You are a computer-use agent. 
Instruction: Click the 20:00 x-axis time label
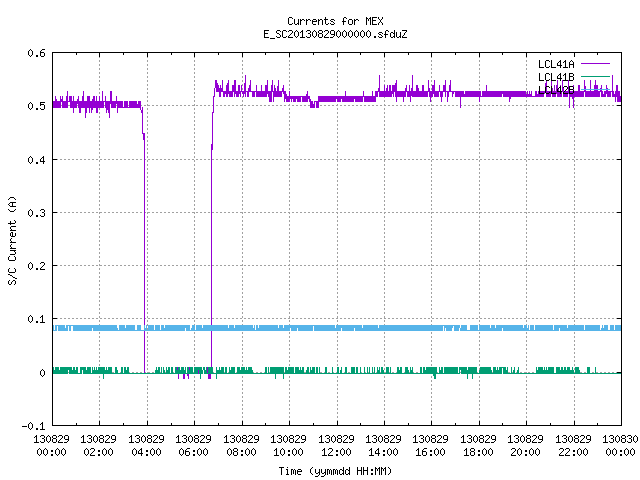point(525,452)
